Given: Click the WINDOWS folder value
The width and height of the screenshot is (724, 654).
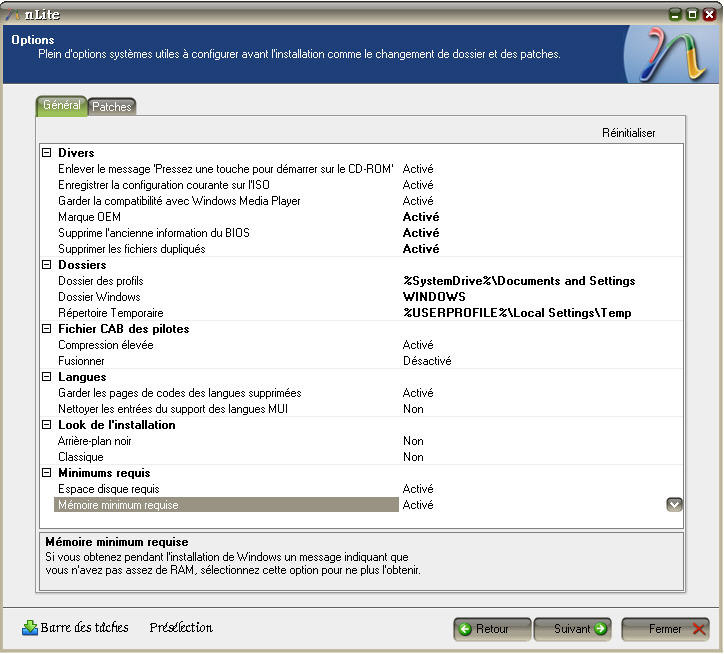Looking at the screenshot, I should point(434,297).
